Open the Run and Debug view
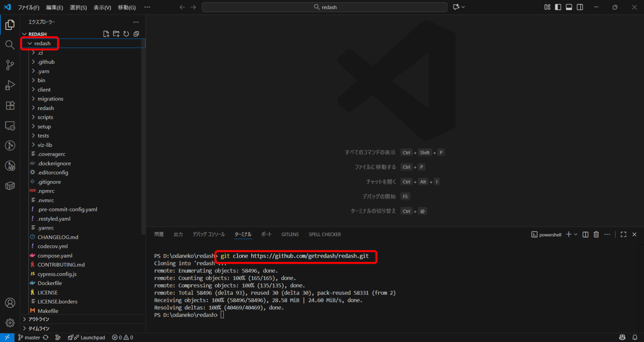644x342 pixels. (10, 85)
